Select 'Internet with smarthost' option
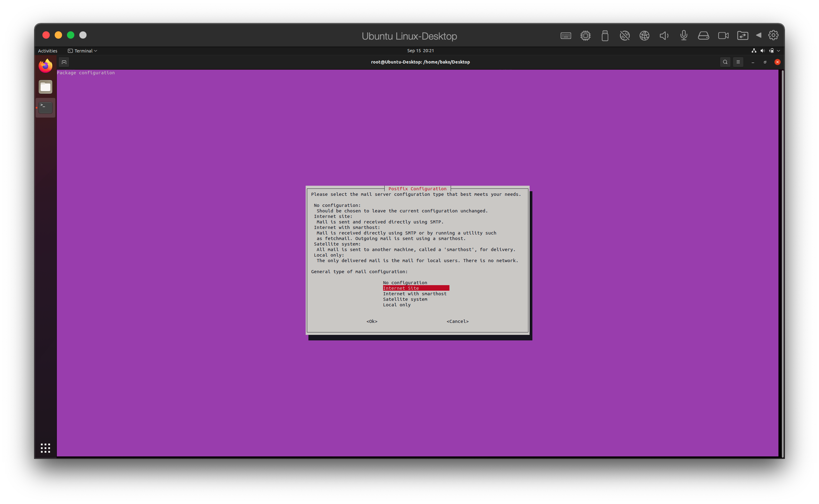Image resolution: width=819 pixels, height=504 pixels. [x=415, y=294]
